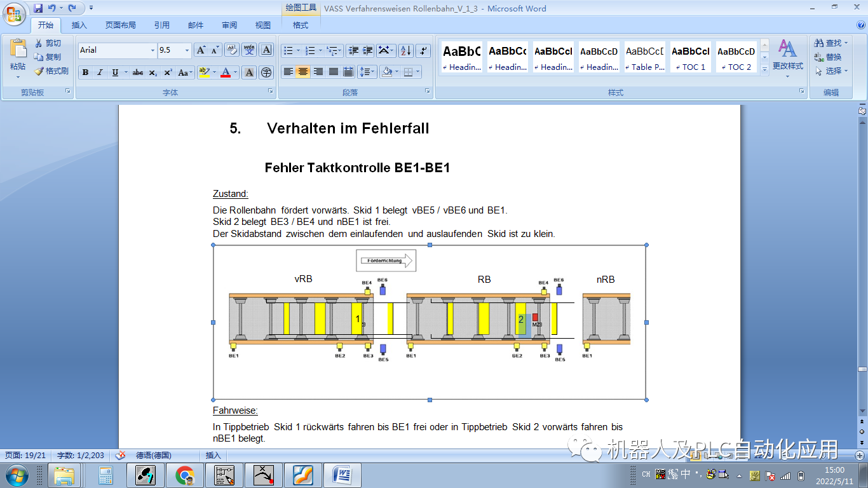The height and width of the screenshot is (488, 868).
Task: Apply character shading
Action: (x=249, y=72)
